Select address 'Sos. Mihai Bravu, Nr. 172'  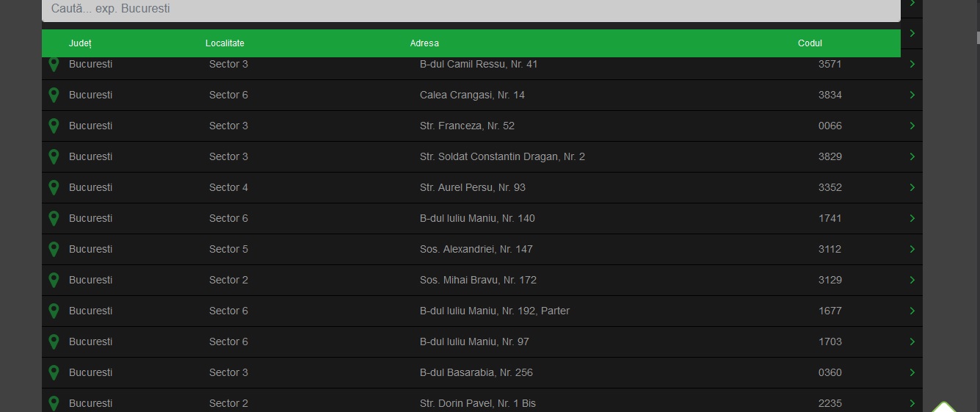(478, 280)
